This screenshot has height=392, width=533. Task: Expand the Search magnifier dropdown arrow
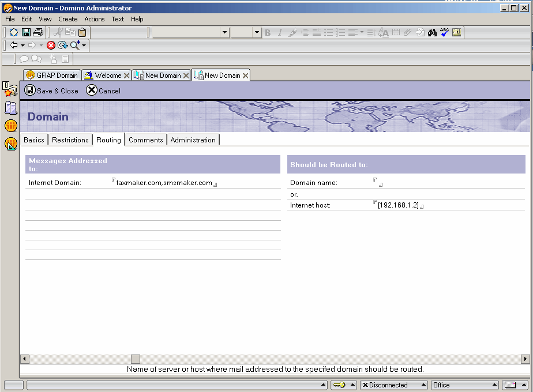[84, 45]
